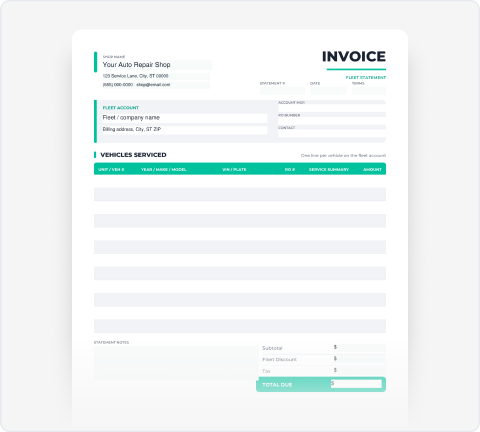Click the shop phone and email field

[156, 85]
